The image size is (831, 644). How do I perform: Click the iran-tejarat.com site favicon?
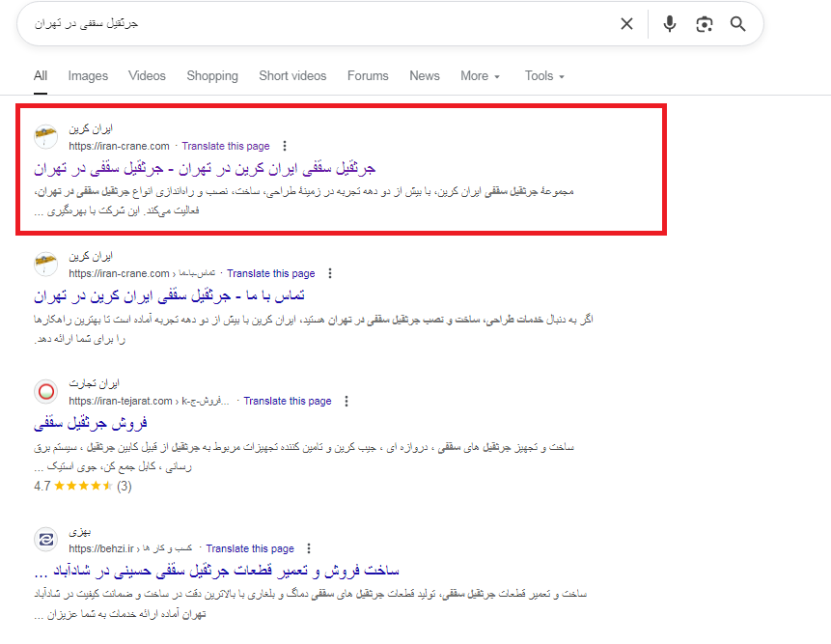pyautogui.click(x=45, y=392)
